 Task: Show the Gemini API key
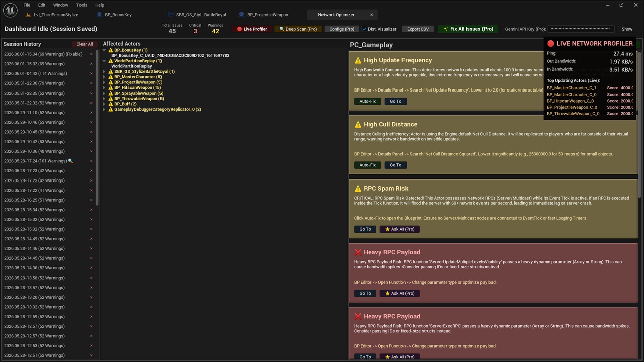click(627, 29)
